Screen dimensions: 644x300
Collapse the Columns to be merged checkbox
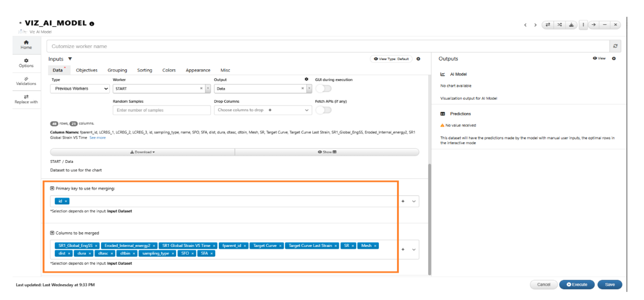52,233
